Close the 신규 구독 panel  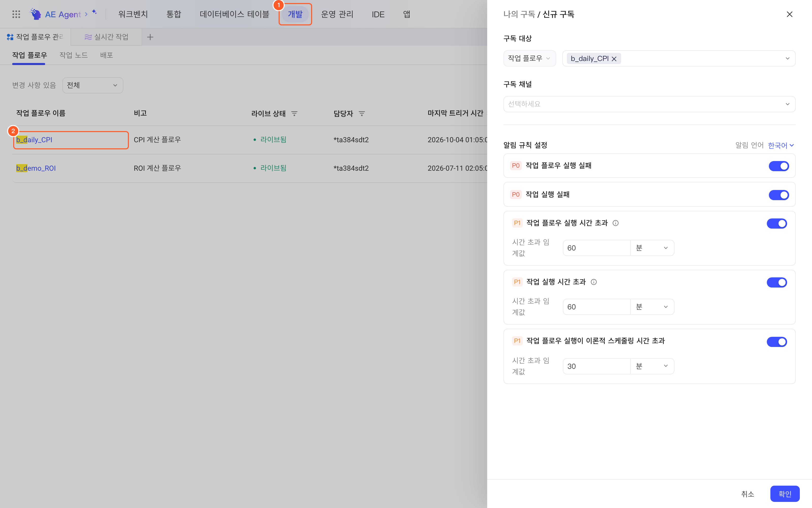[x=789, y=14]
